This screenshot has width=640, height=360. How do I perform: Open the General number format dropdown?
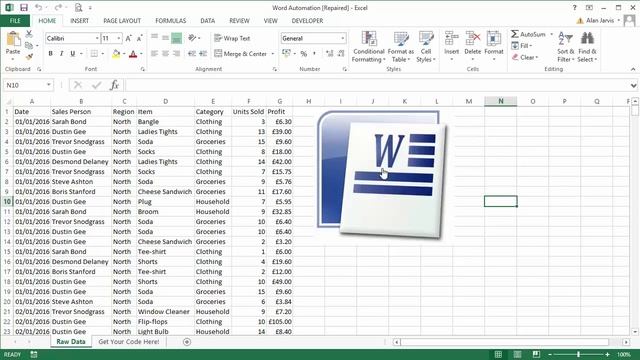tap(342, 38)
